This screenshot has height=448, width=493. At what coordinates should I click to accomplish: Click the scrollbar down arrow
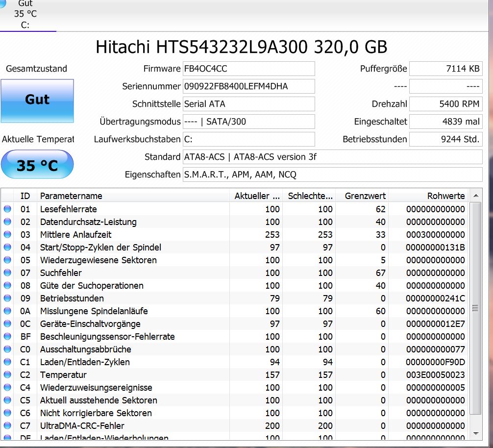[476, 433]
